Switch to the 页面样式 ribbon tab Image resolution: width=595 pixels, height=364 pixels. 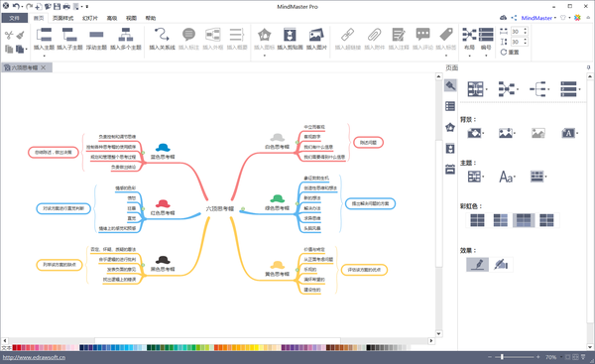pyautogui.click(x=63, y=18)
